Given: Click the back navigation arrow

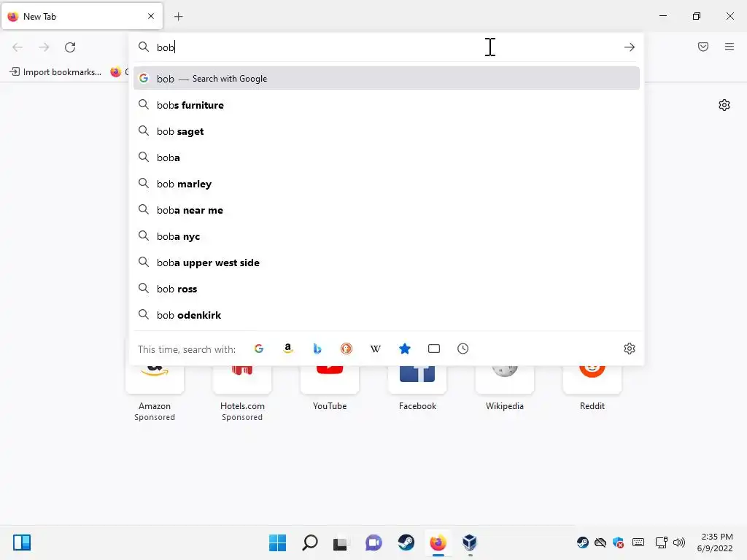Looking at the screenshot, I should pyautogui.click(x=18, y=47).
